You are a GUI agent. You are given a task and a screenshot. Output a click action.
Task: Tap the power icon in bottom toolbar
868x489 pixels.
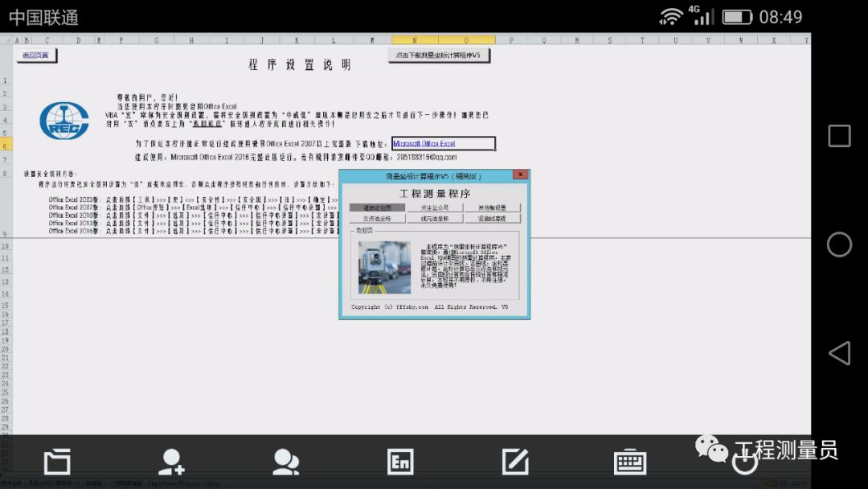[744, 462]
